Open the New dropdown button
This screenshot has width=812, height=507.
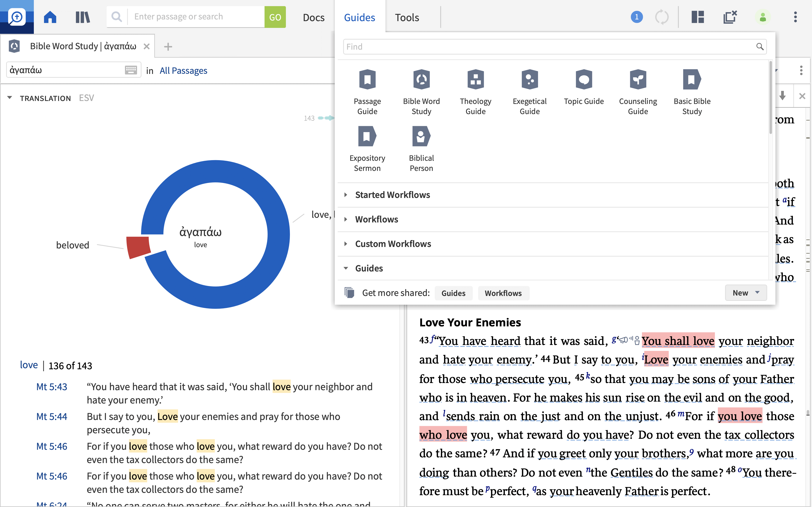[746, 293]
